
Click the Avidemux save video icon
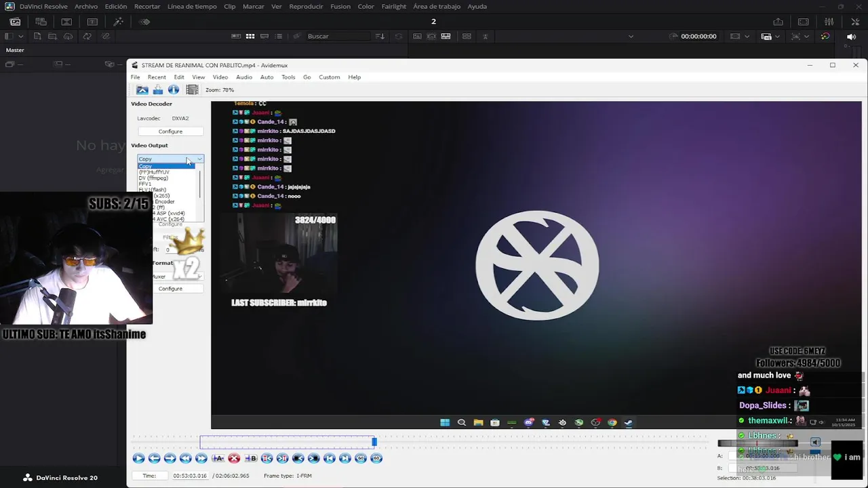tap(158, 89)
